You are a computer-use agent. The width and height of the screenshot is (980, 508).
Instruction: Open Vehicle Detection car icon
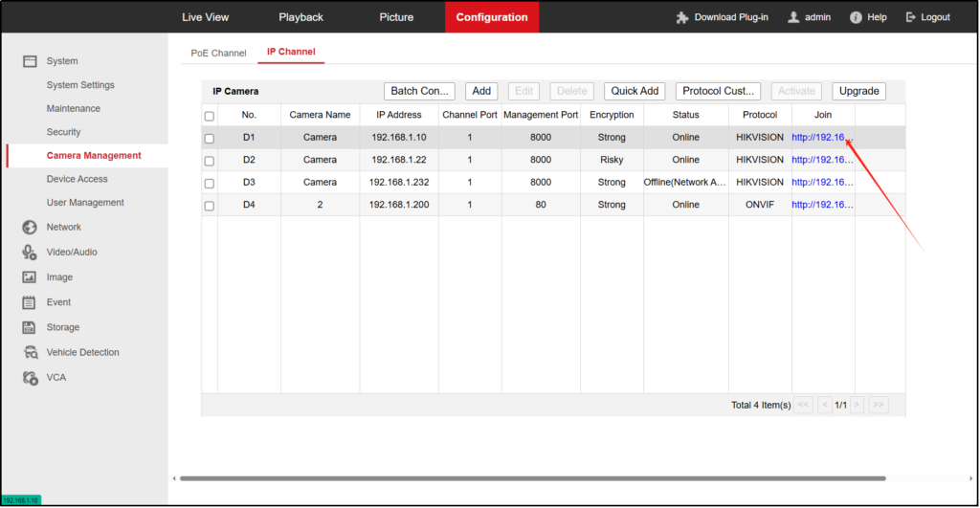30,352
